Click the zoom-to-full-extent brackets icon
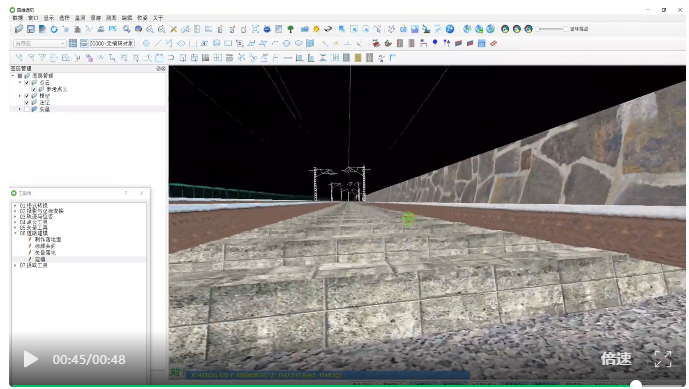Viewport: 689px width, 389px height. coord(255,29)
